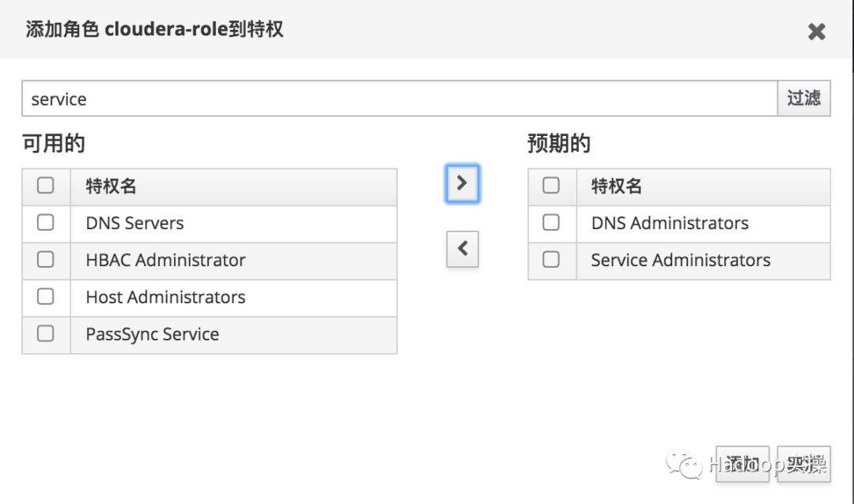Click the available list 特权名 column header
The width and height of the screenshot is (854, 504).
pos(111,186)
